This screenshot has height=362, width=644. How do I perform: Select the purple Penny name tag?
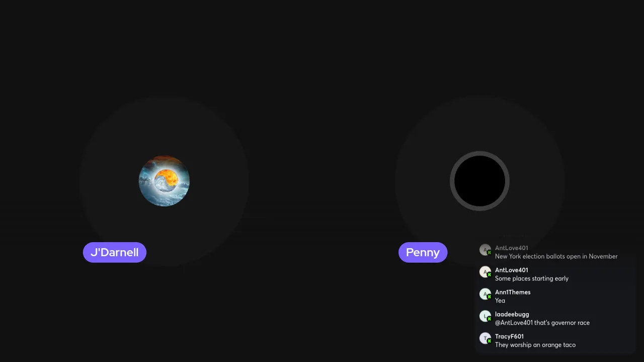coord(423,252)
